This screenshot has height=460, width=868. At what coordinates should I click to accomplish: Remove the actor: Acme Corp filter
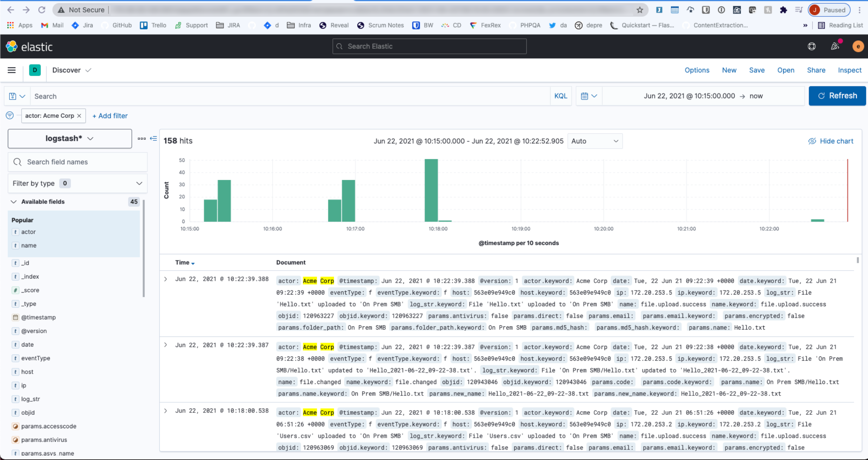pyautogui.click(x=79, y=116)
